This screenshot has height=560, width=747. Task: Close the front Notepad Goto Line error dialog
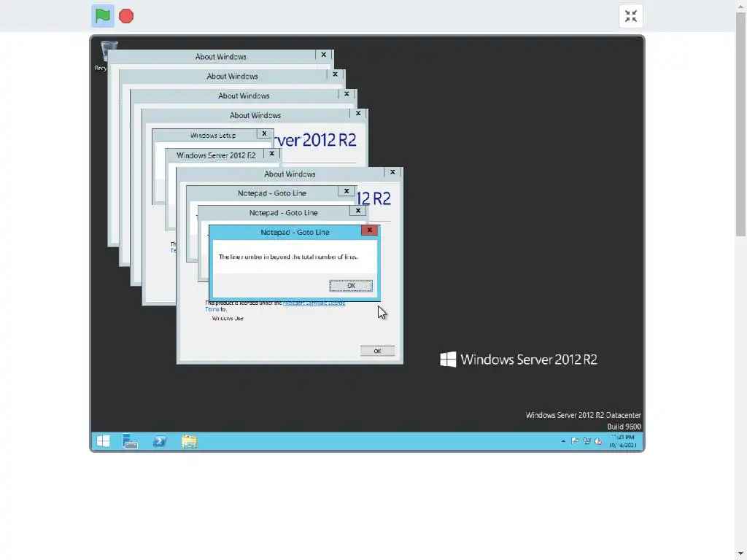369,230
